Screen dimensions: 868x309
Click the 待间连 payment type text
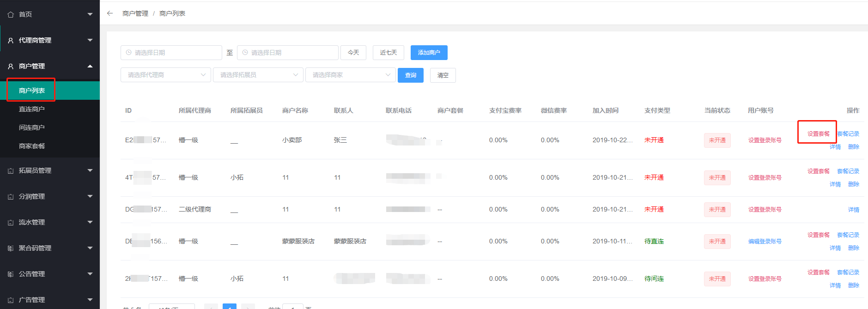pyautogui.click(x=654, y=279)
